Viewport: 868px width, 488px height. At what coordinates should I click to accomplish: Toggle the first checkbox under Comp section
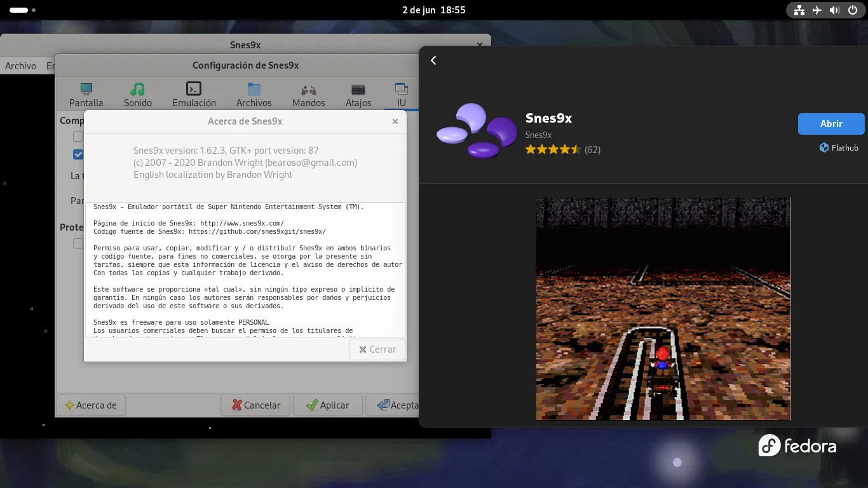pos(78,137)
